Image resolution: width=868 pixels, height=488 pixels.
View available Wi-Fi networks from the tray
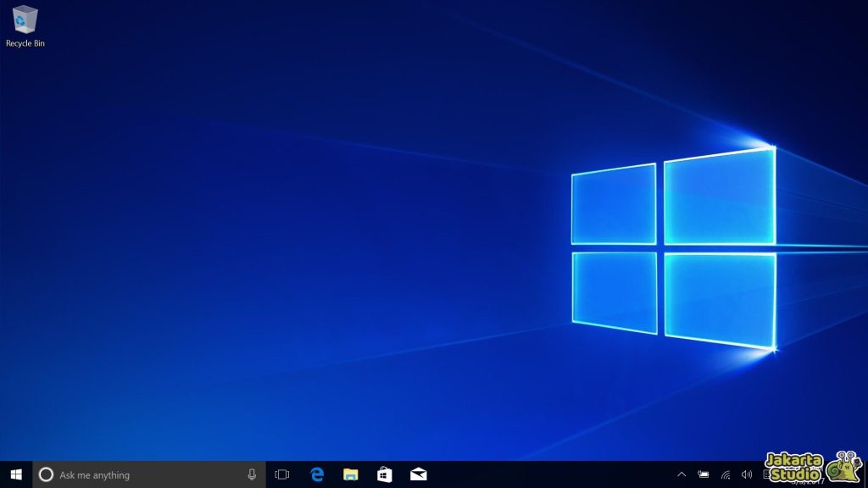(726, 474)
